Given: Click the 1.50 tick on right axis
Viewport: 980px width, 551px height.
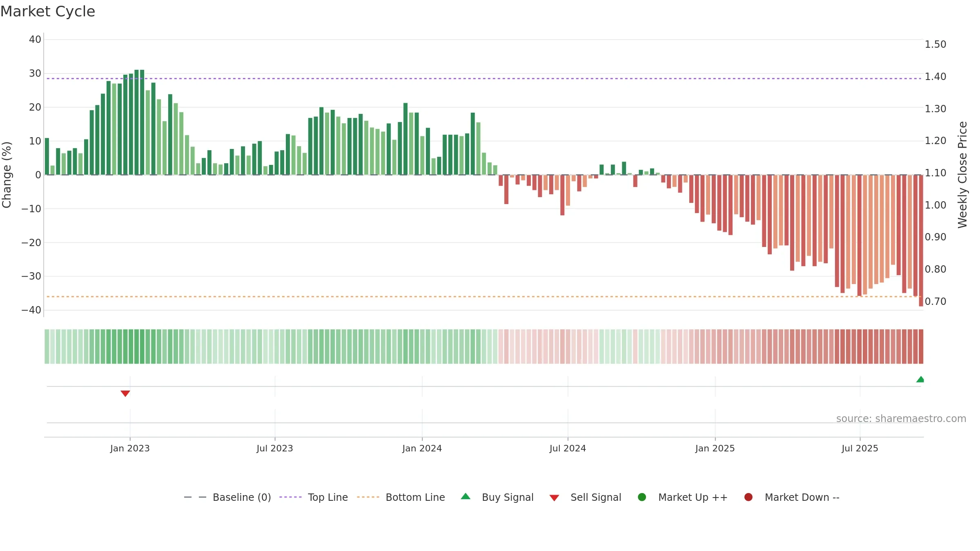Looking at the screenshot, I should [x=935, y=44].
